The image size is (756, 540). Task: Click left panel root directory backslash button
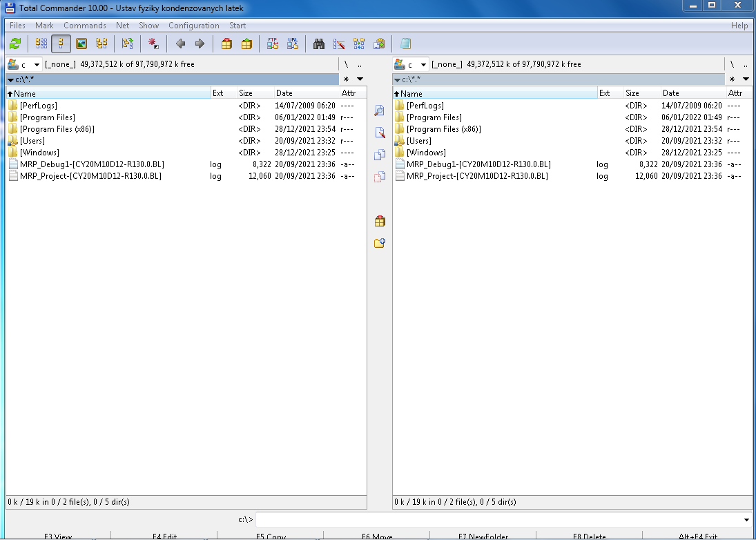[x=346, y=64]
